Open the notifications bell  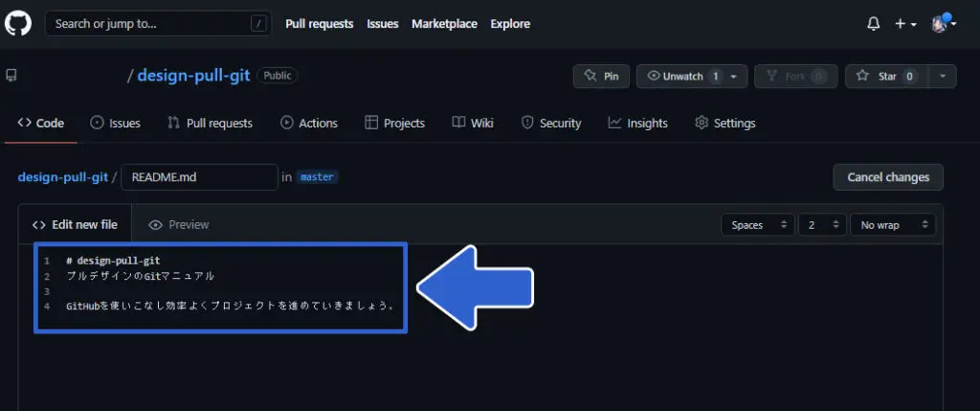pyautogui.click(x=874, y=24)
